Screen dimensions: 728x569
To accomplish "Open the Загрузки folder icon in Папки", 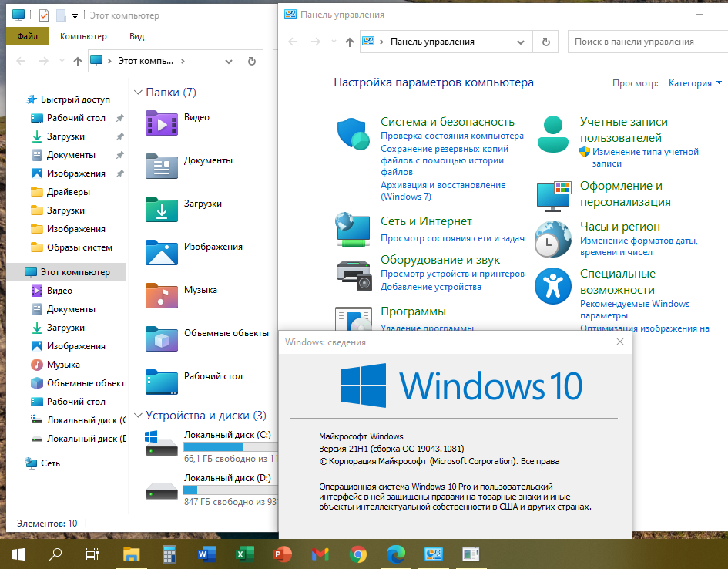I will click(161, 209).
